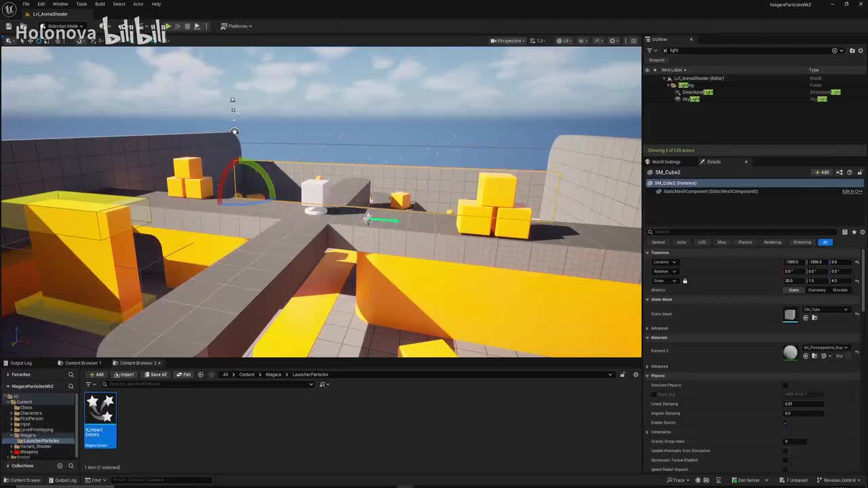Select the General category filter

(x=658, y=242)
